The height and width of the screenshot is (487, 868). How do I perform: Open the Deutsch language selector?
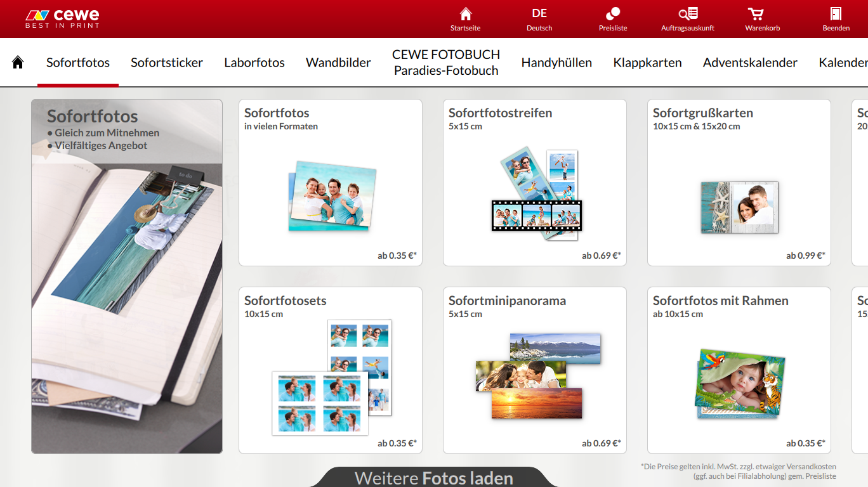pyautogui.click(x=539, y=18)
